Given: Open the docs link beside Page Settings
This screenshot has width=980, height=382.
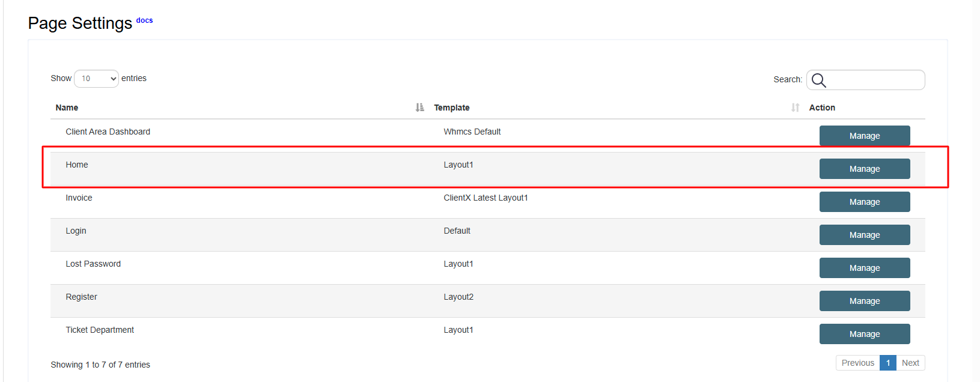Looking at the screenshot, I should (144, 20).
